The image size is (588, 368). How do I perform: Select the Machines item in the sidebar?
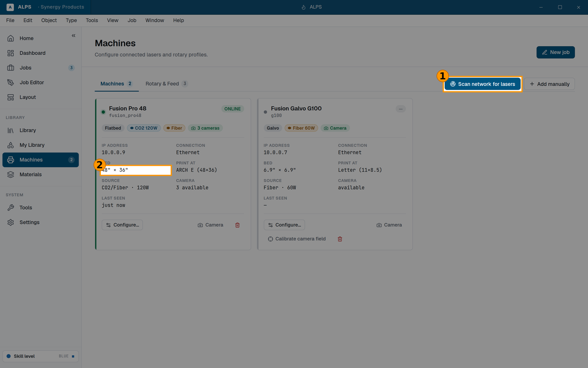(41, 160)
